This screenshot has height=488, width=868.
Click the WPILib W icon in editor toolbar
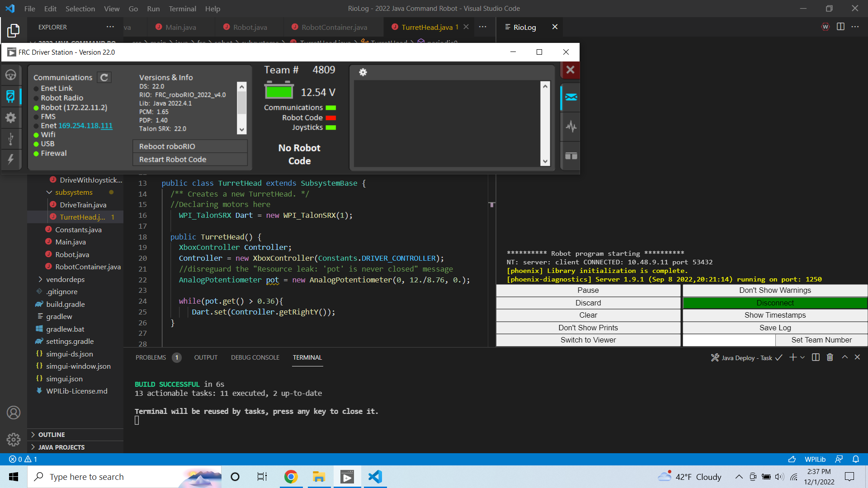(826, 27)
